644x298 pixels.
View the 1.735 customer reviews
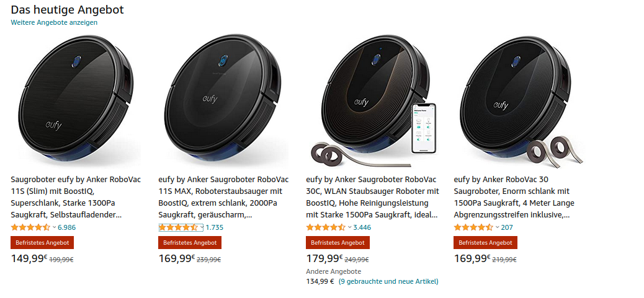point(214,227)
